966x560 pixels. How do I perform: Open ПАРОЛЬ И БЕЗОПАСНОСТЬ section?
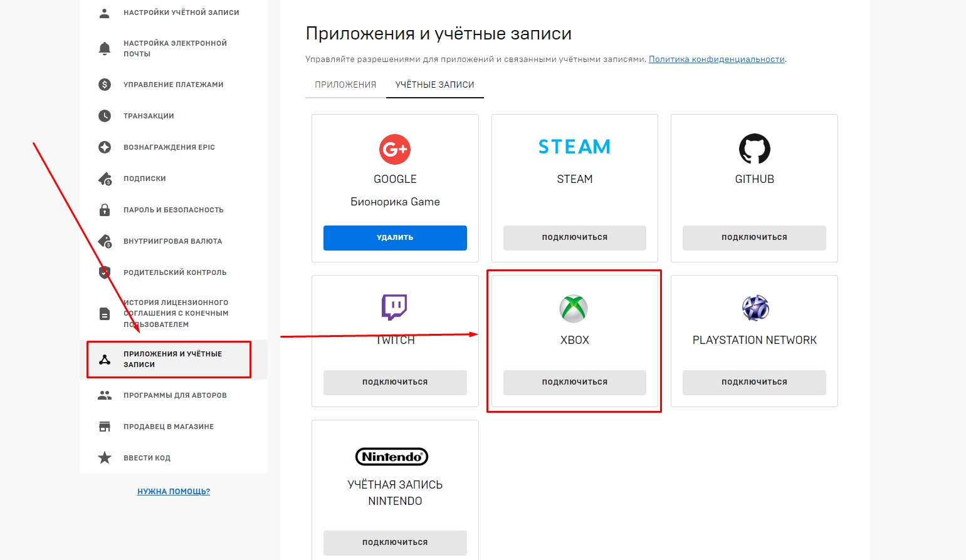pos(174,210)
